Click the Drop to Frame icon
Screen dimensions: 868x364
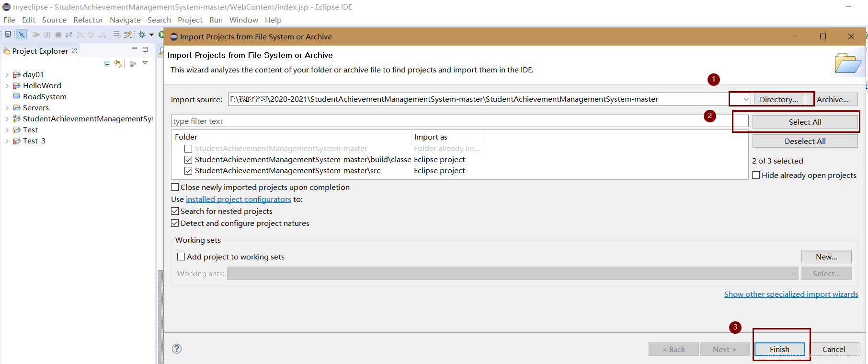coord(117,35)
